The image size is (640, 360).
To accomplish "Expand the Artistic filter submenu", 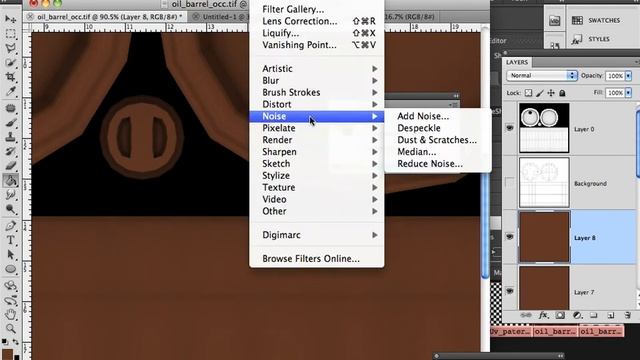I will (317, 69).
